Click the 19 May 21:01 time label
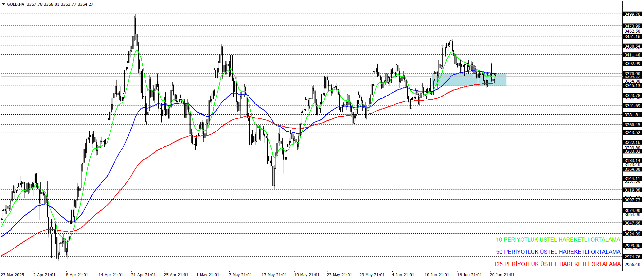This screenshot has height=279, width=644. pos(306,275)
